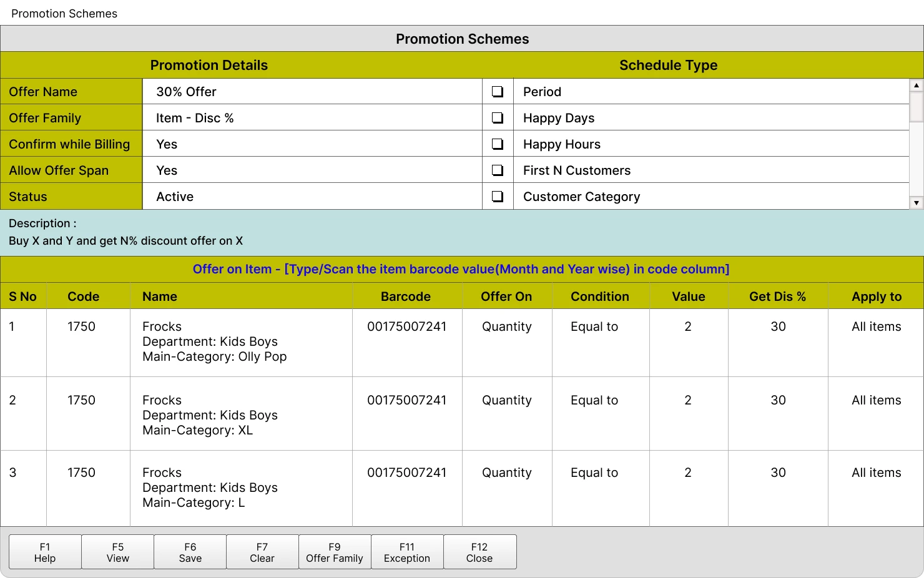Save the promotion with F6 Save
The image size is (924, 578).
click(x=190, y=552)
